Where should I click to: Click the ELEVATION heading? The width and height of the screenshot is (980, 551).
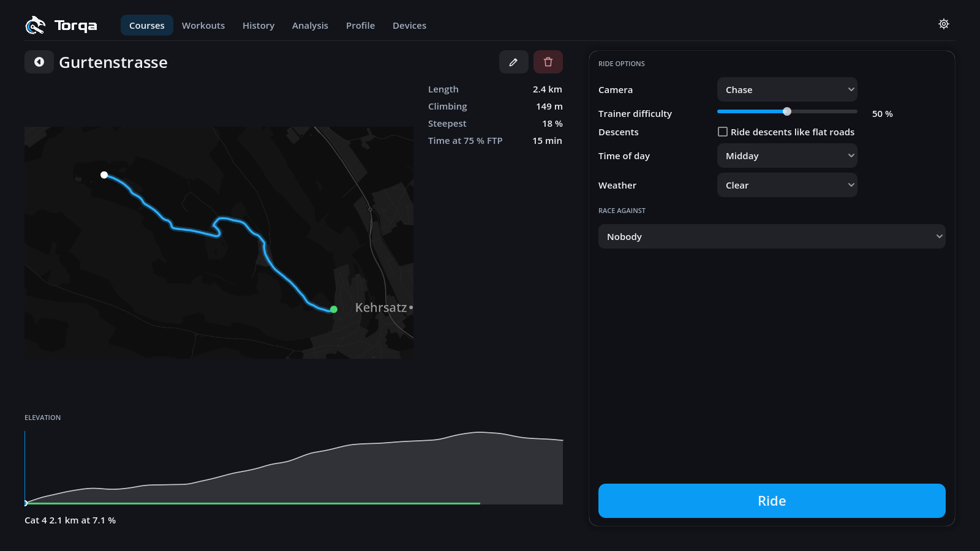pos(43,418)
